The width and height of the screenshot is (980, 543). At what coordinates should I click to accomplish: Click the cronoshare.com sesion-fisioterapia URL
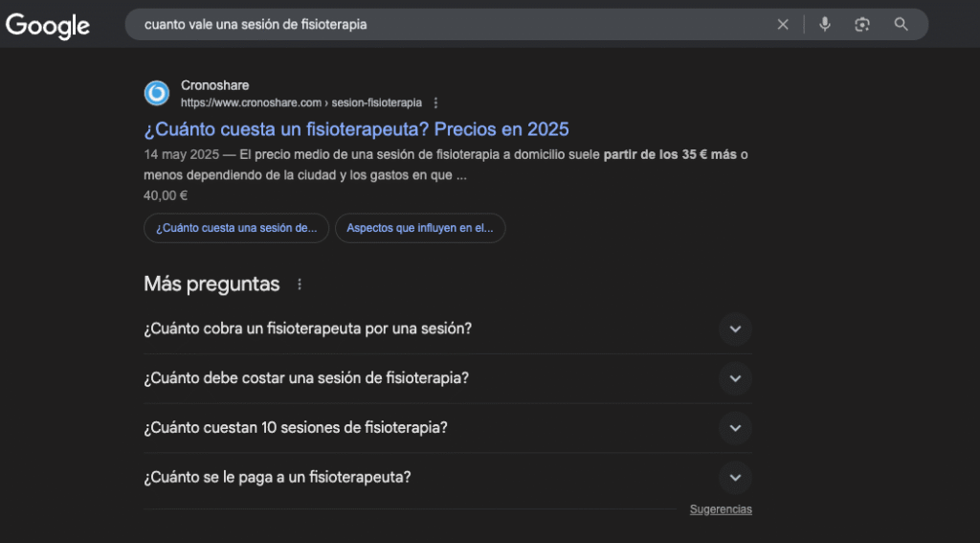click(301, 102)
